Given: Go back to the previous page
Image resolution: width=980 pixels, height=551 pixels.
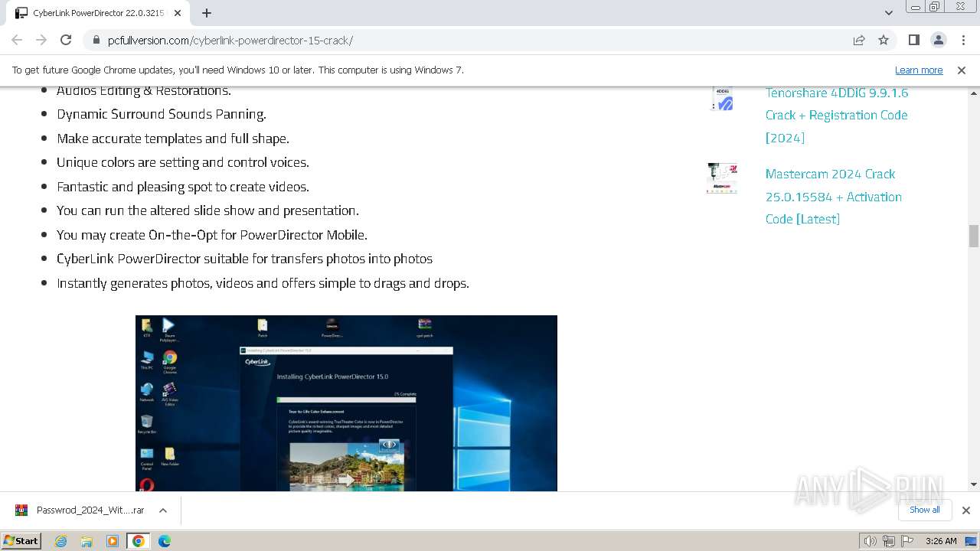Looking at the screenshot, I should click(17, 40).
